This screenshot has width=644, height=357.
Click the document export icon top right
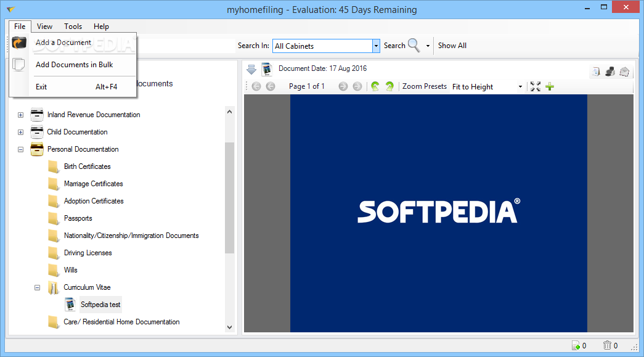tap(595, 72)
